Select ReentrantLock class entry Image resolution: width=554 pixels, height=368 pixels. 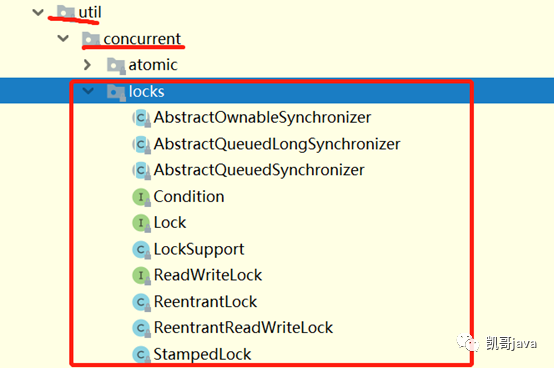click(205, 302)
